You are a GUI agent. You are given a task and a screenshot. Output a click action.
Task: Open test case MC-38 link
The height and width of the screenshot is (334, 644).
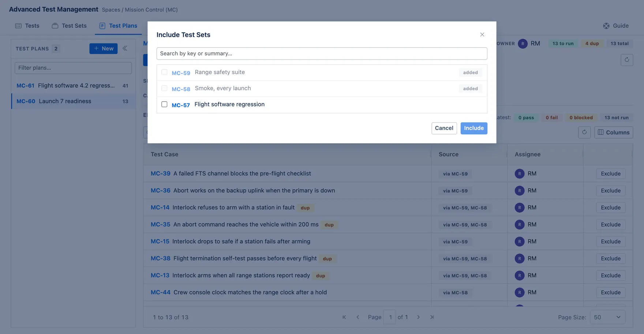point(160,258)
